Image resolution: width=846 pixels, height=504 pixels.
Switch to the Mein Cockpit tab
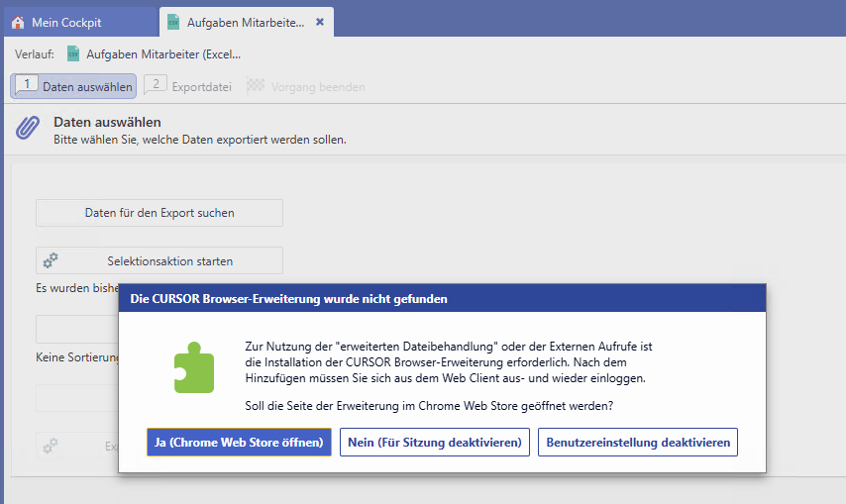tap(67, 22)
